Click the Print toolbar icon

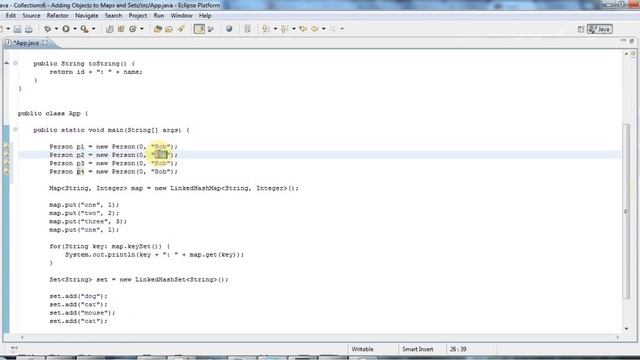pyautogui.click(x=29, y=29)
